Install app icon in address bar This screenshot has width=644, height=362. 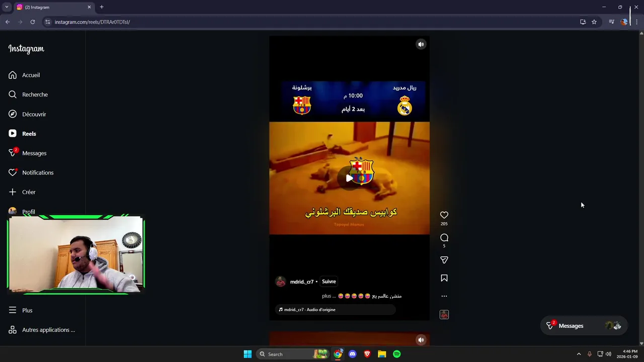click(x=583, y=22)
